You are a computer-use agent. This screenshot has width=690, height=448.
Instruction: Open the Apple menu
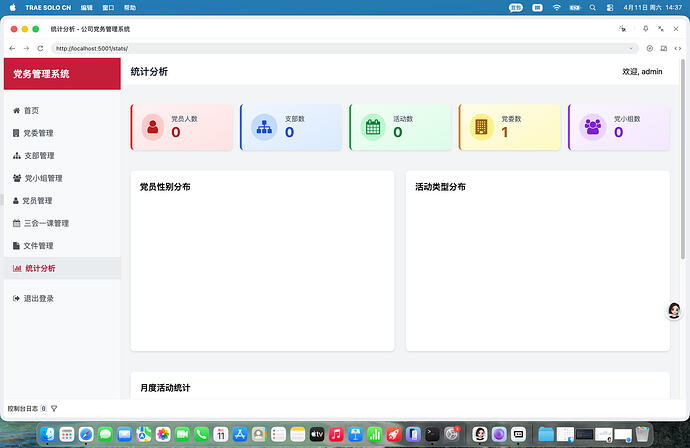[13, 7]
